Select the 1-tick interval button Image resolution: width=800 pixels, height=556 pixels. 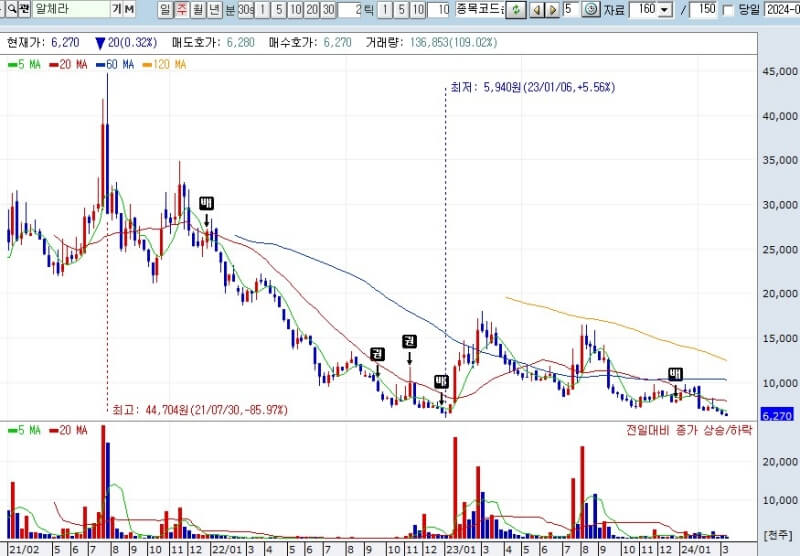coord(385,9)
